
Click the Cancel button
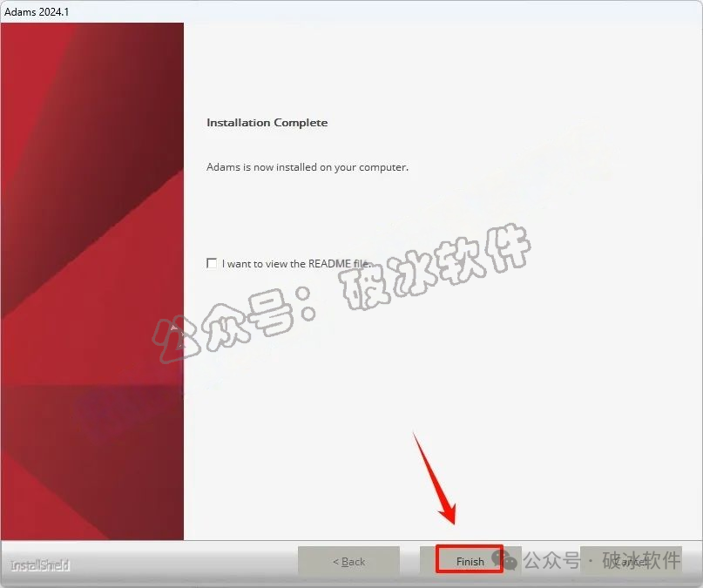631,561
